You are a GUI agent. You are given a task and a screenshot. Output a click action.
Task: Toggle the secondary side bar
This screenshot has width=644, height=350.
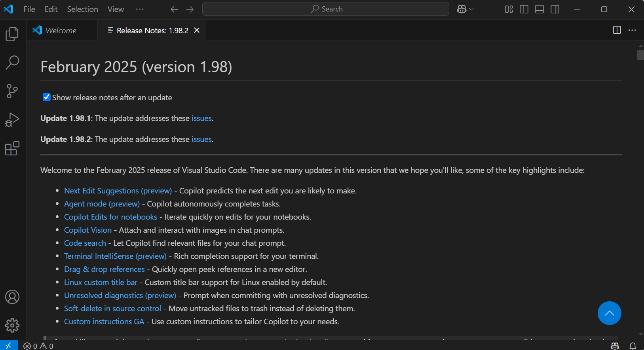coord(555,9)
